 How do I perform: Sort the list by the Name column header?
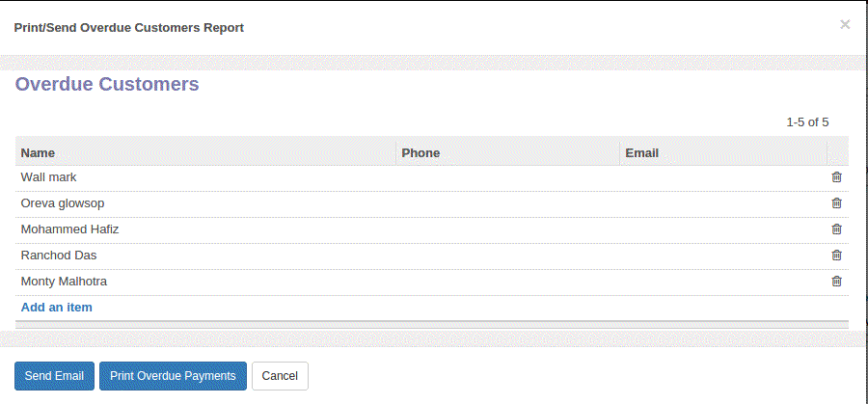38,152
